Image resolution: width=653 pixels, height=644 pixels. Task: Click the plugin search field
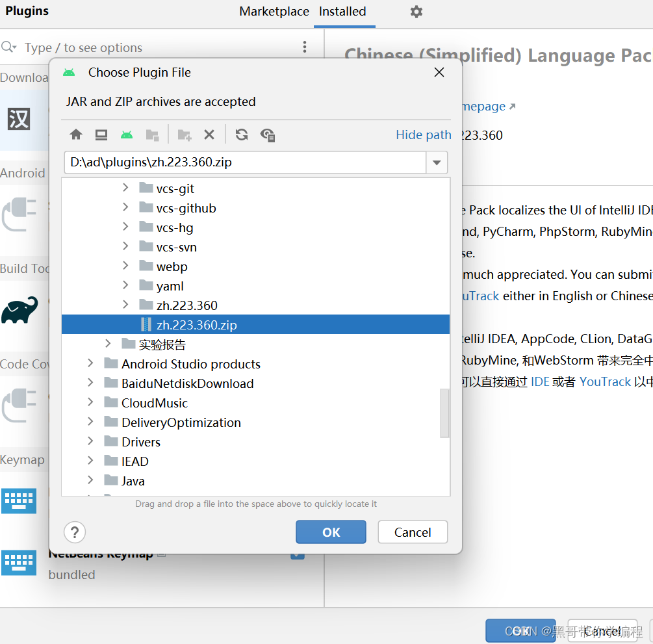(159, 47)
